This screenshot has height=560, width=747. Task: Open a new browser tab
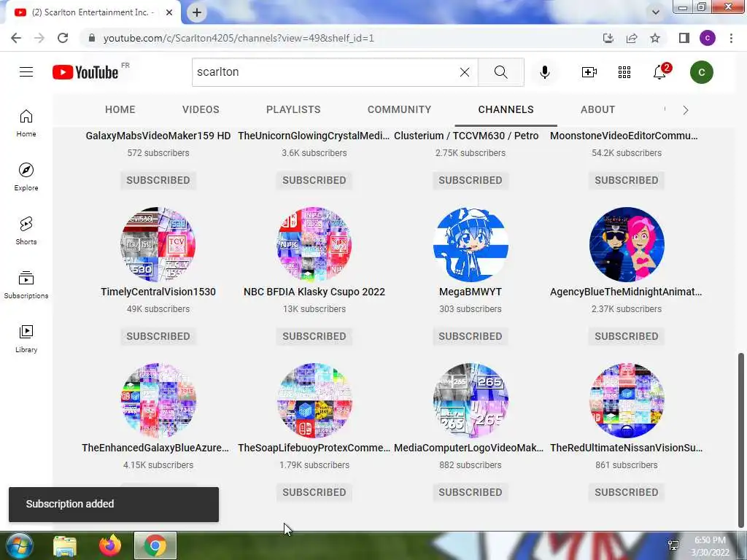[197, 12]
